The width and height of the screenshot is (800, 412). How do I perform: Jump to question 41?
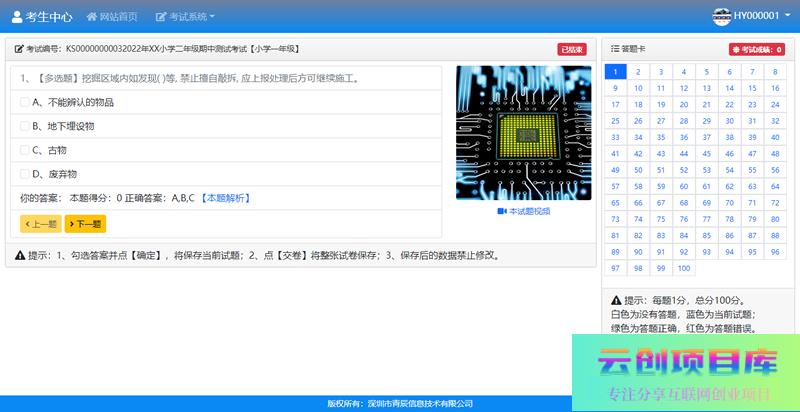pos(615,153)
